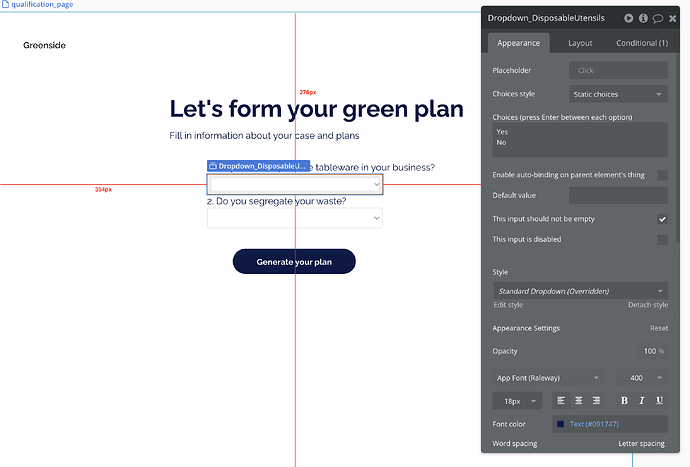
Task: Click Edit style link
Action: coord(508,305)
